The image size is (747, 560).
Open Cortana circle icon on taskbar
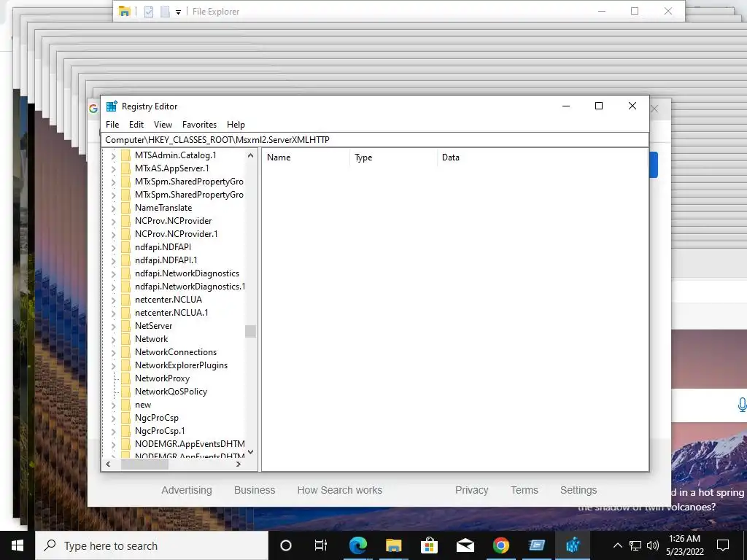point(286,545)
